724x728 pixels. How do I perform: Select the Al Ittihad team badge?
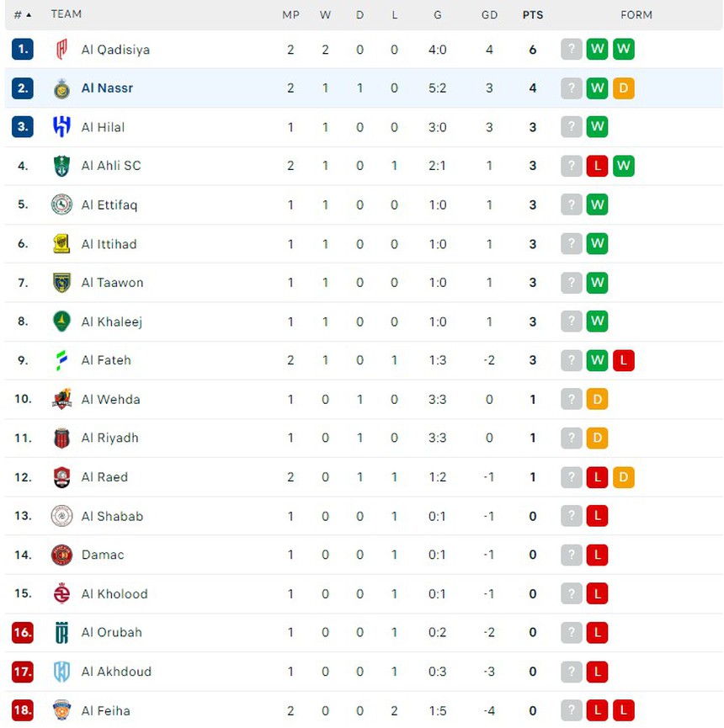click(61, 244)
